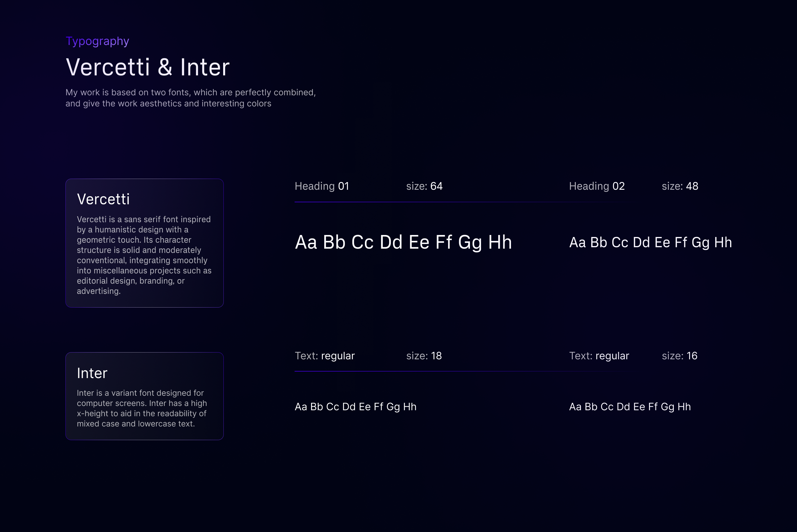Open the Vercetti card title
Viewport: 797px width, 532px height.
coord(103,199)
